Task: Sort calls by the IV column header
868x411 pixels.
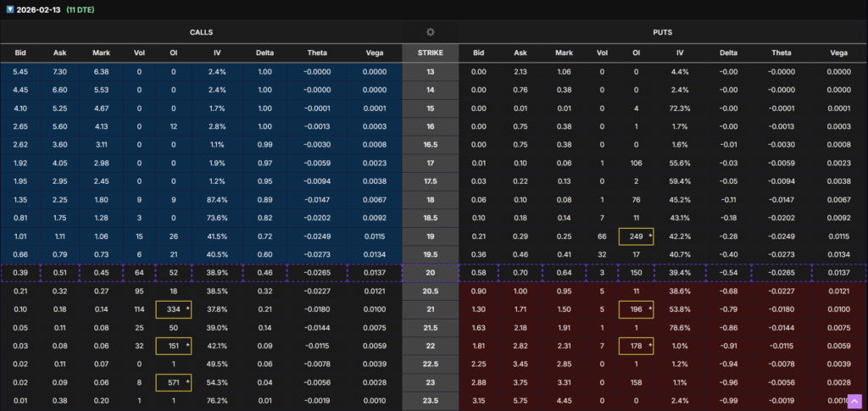Action: click(x=217, y=53)
